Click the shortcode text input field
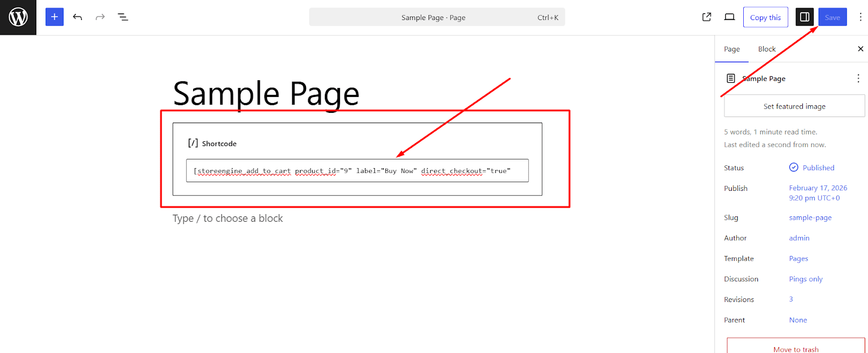868x353 pixels. coord(357,171)
